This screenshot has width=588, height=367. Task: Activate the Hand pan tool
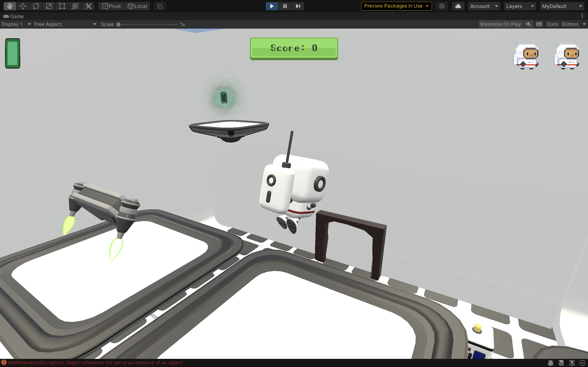click(10, 6)
